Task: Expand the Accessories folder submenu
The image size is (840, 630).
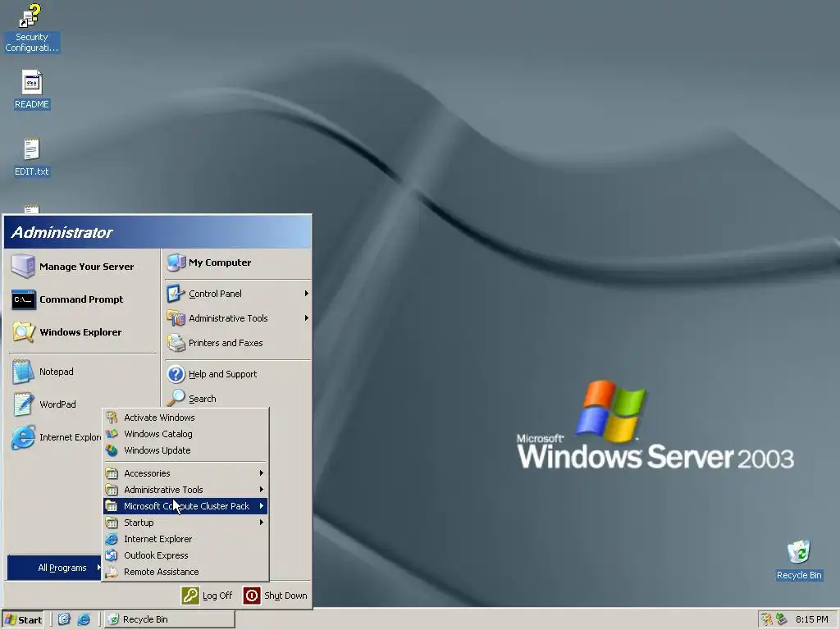Action: (x=185, y=473)
